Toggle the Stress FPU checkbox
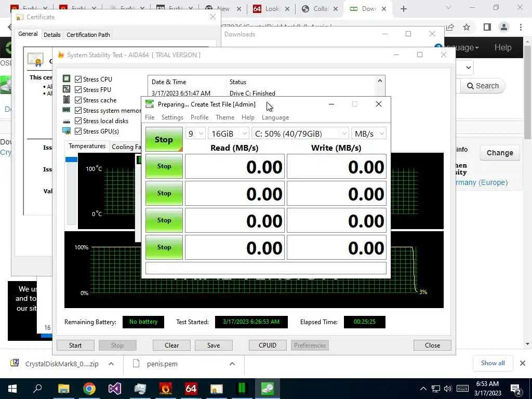 pyautogui.click(x=78, y=89)
